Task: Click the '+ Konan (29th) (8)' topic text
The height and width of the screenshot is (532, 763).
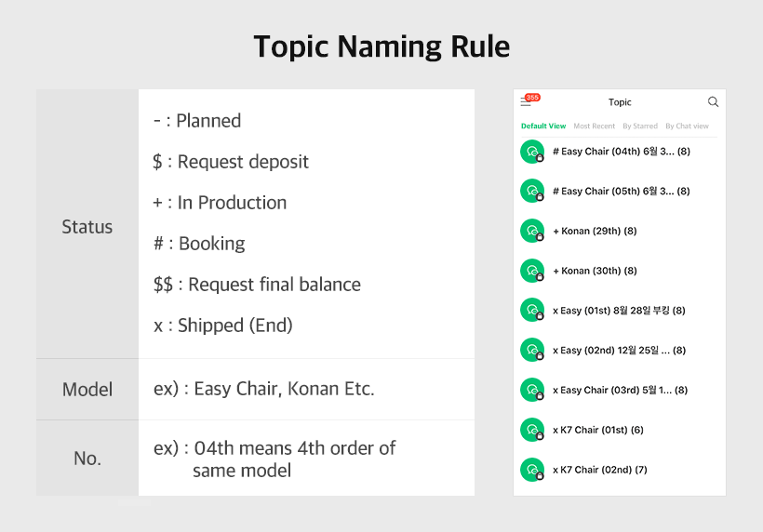Action: point(594,231)
